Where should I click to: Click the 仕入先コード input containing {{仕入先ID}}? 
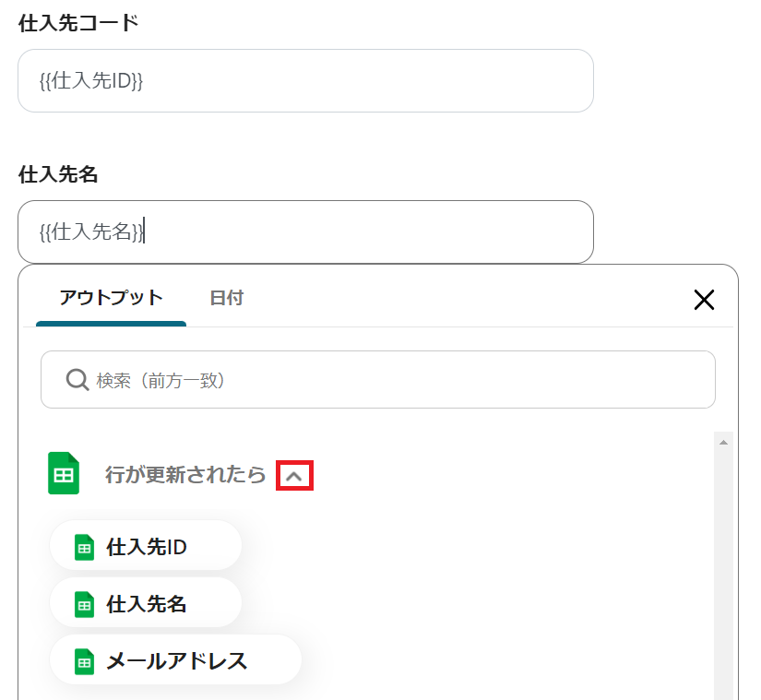[x=304, y=81]
